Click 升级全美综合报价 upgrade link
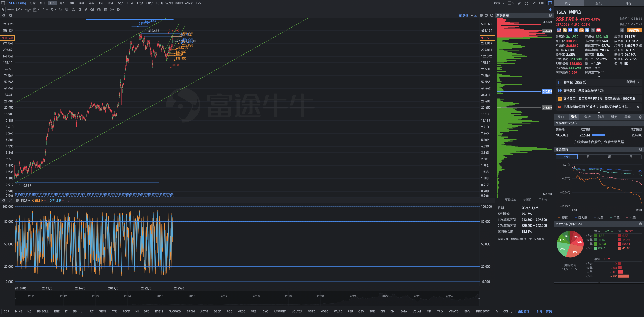644x317 pixels. tap(599, 142)
